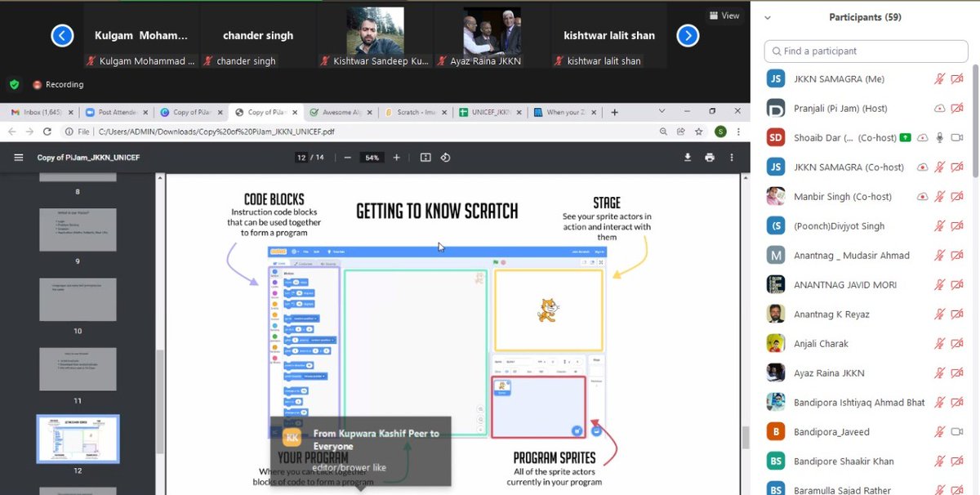
Task: Click the PDF page number field
Action: click(301, 158)
